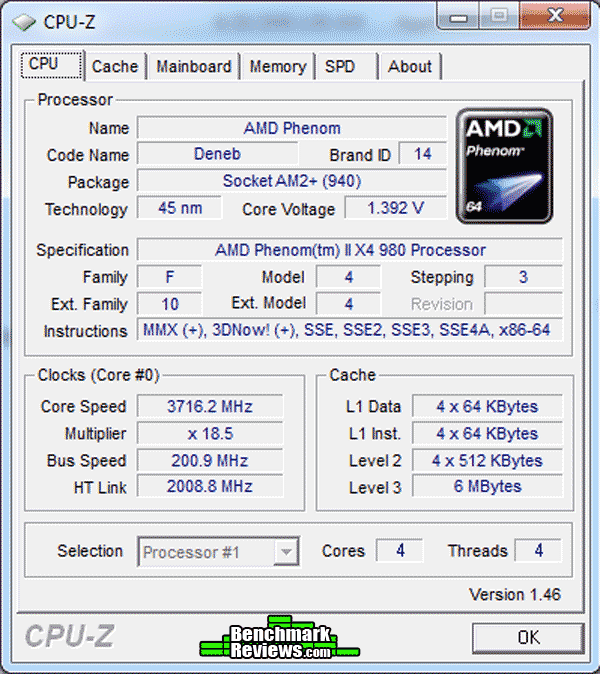600x674 pixels.
Task: Click the Model value field
Action: (348, 277)
